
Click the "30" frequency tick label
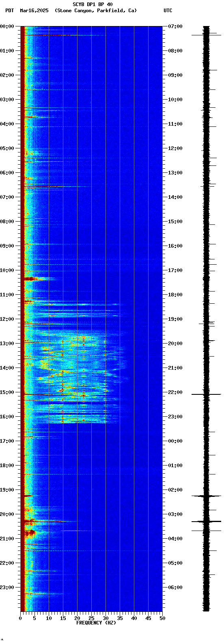tap(106, 618)
